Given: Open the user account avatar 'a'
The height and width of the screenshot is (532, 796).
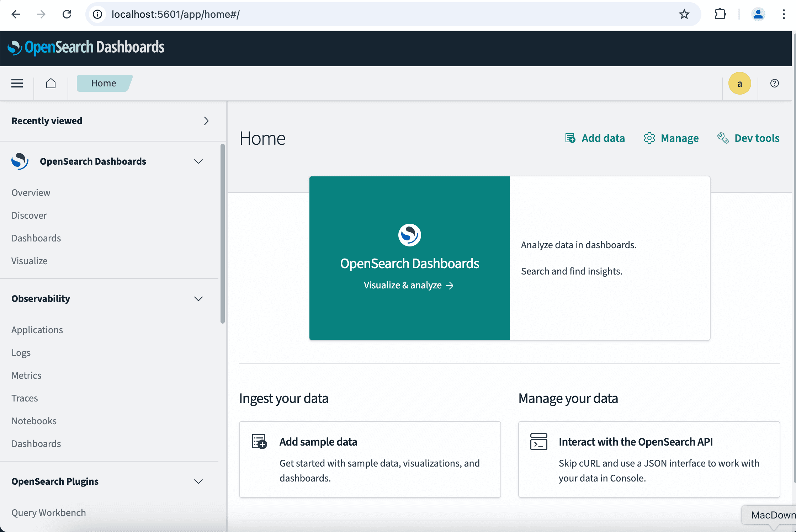Looking at the screenshot, I should click(739, 83).
